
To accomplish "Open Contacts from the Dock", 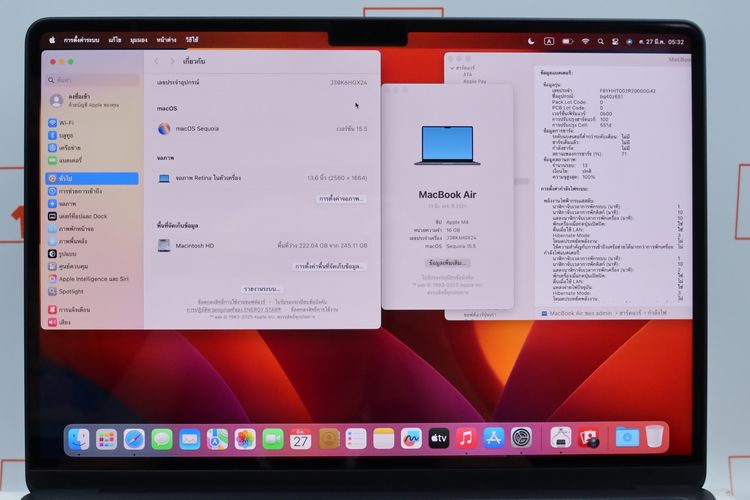I will [x=329, y=439].
